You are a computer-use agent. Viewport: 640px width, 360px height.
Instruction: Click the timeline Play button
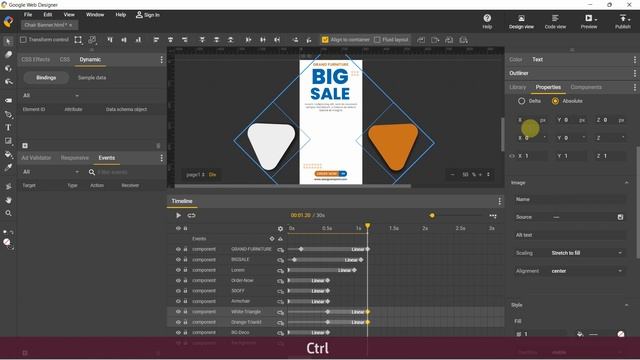click(x=178, y=215)
